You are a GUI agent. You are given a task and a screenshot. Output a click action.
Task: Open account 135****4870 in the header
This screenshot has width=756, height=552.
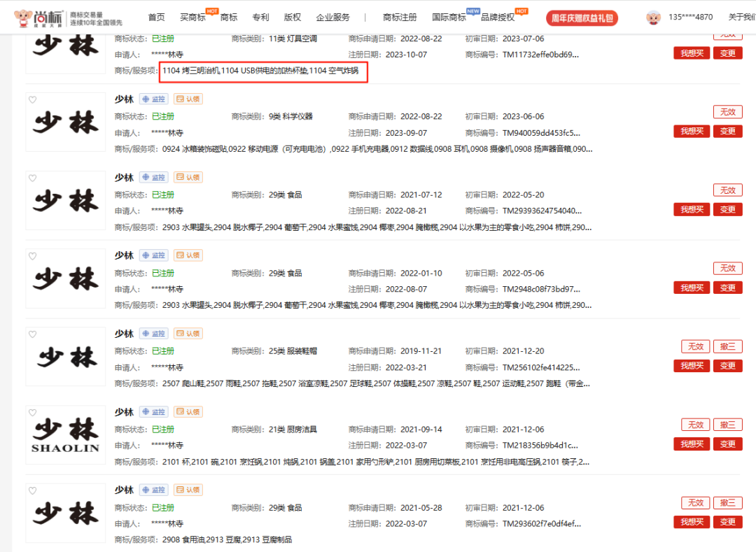click(690, 17)
